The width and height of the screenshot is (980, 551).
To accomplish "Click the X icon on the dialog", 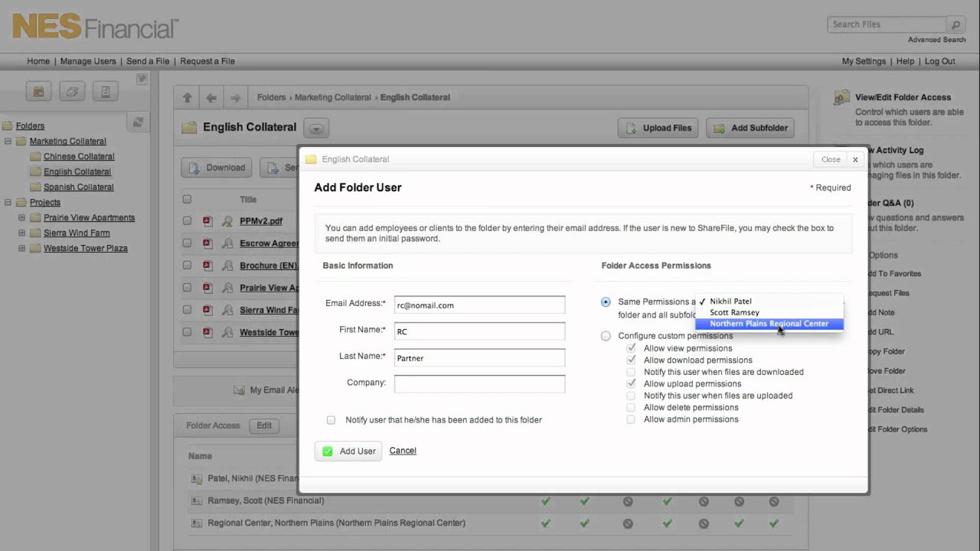I will coord(855,160).
